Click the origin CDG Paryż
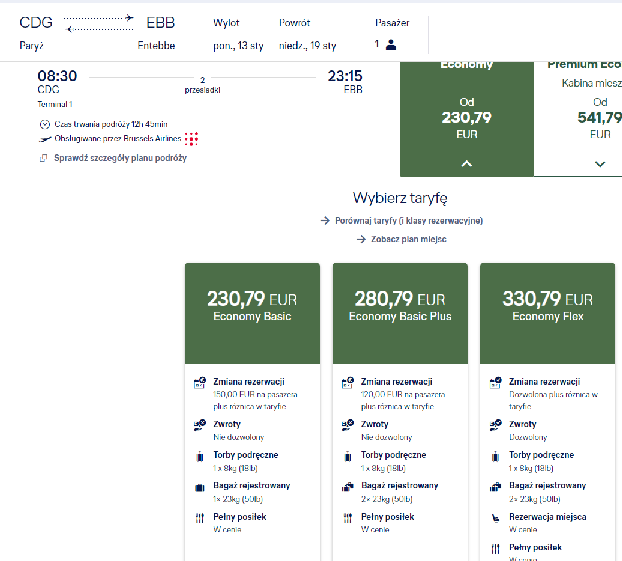Image resolution: width=622 pixels, height=561 pixels. (36, 34)
